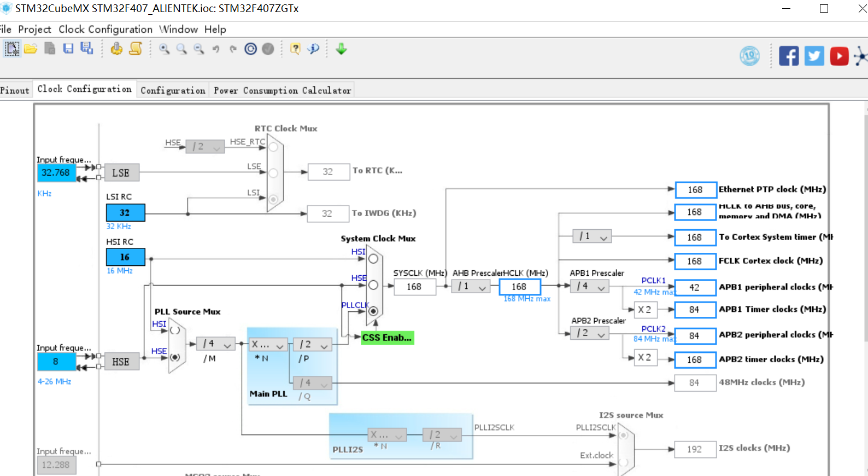Screen dimensions: 868x476
Task: Open the AHB Prescaler dropdown
Action: 471,286
